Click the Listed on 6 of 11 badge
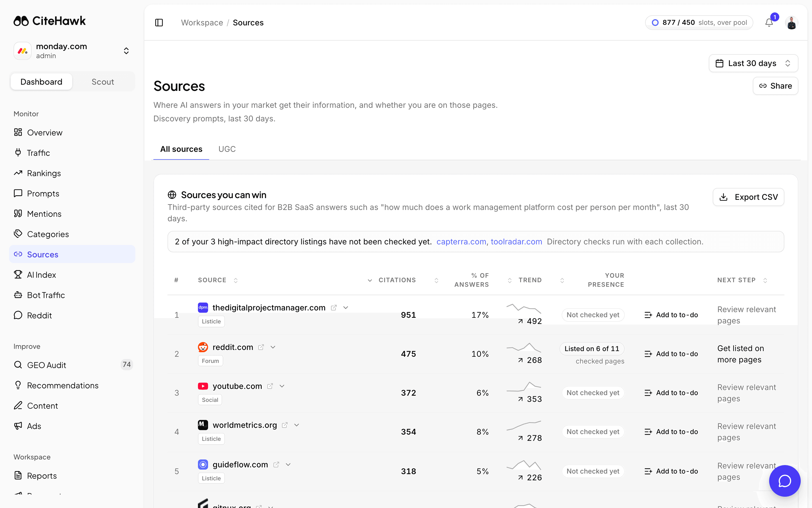812x508 pixels. (x=592, y=349)
